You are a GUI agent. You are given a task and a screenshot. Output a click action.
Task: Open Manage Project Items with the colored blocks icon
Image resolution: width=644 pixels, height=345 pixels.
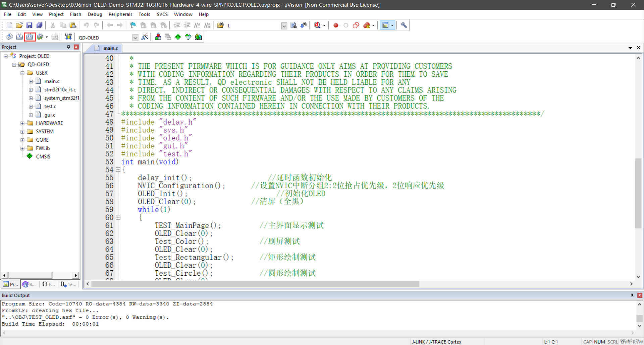pos(158,37)
